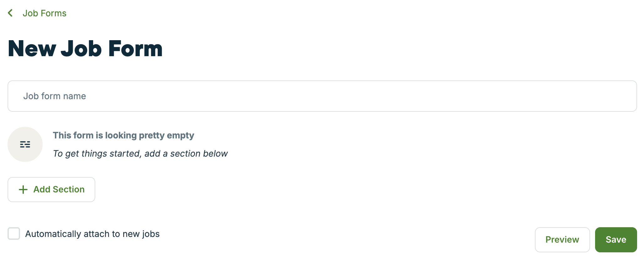The image size is (644, 263).
Task: Tick the automatically attach checkbox
Action: pos(14,233)
